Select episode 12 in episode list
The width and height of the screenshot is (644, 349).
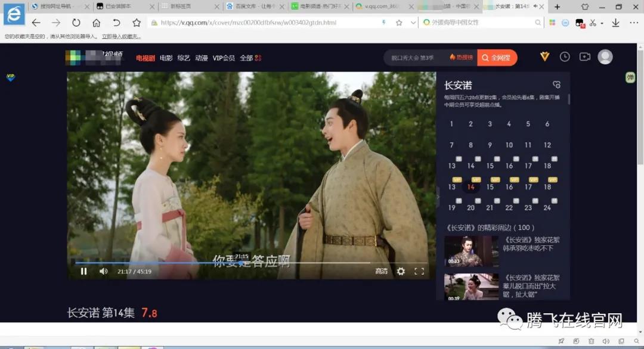547,145
